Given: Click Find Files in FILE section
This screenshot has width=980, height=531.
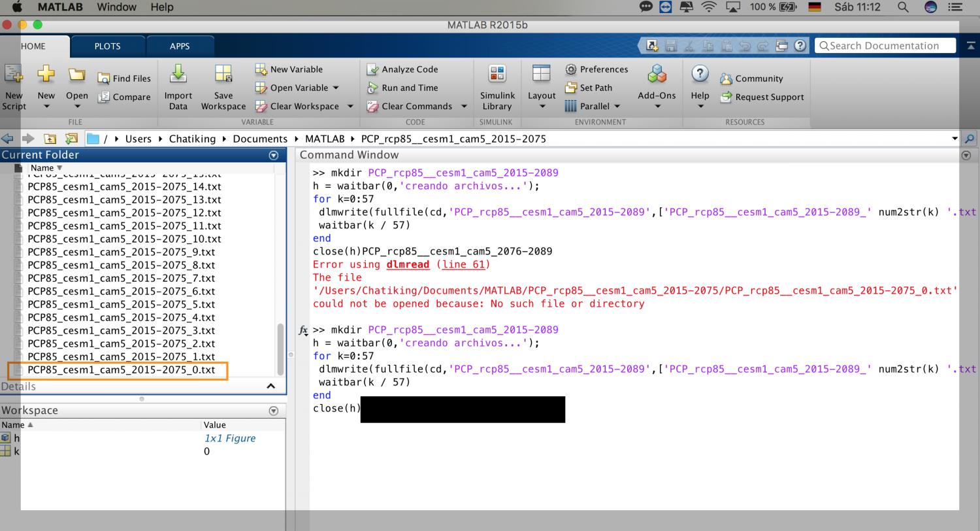Looking at the screenshot, I should tap(124, 78).
